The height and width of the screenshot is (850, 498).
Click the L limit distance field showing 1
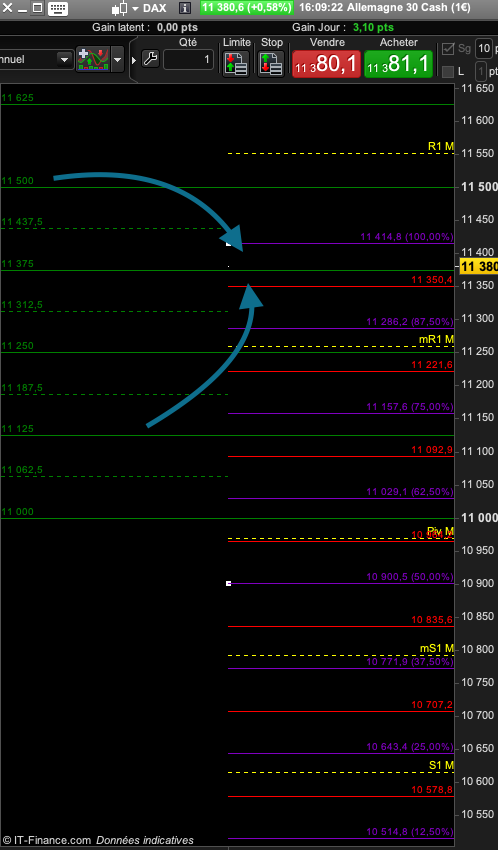tap(481, 72)
